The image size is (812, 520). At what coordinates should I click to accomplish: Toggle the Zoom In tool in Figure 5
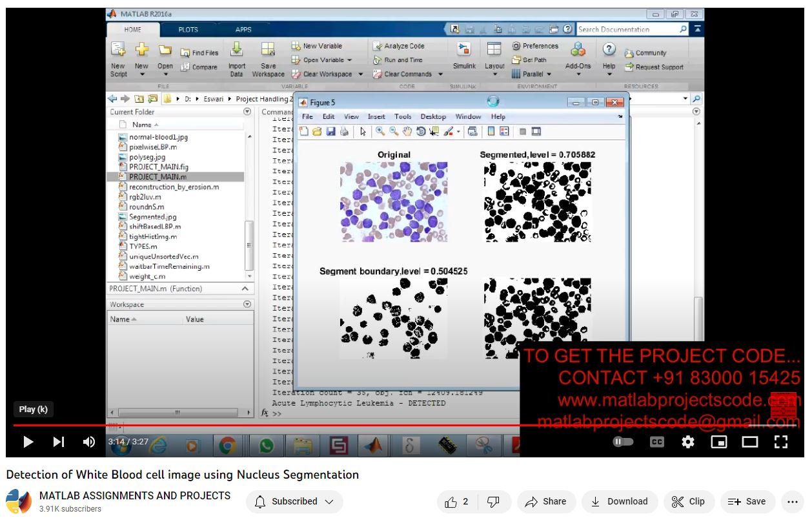(x=380, y=131)
